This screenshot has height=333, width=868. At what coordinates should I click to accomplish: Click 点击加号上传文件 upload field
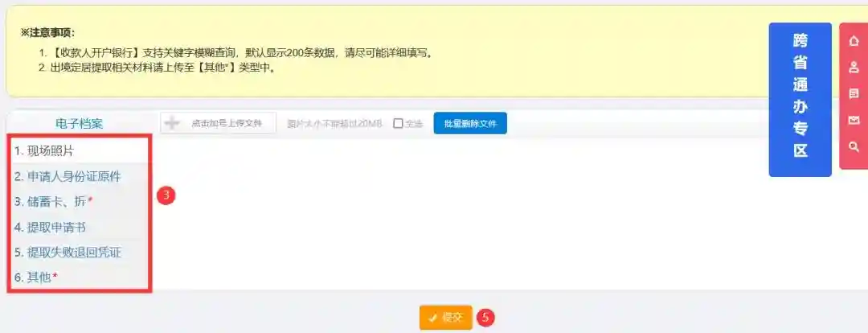click(x=218, y=123)
